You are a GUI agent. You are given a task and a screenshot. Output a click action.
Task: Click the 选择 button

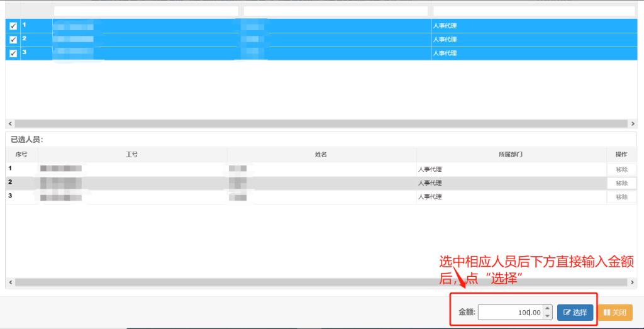click(x=575, y=312)
